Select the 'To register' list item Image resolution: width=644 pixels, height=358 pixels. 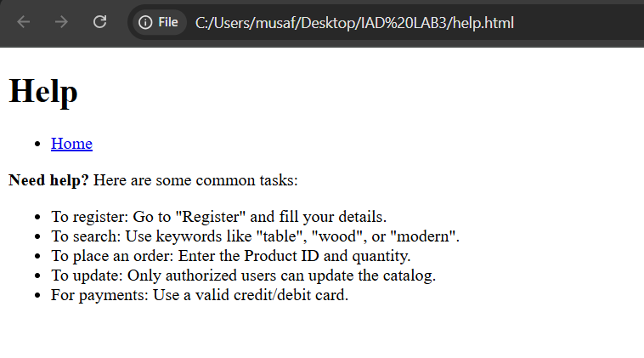(x=218, y=217)
